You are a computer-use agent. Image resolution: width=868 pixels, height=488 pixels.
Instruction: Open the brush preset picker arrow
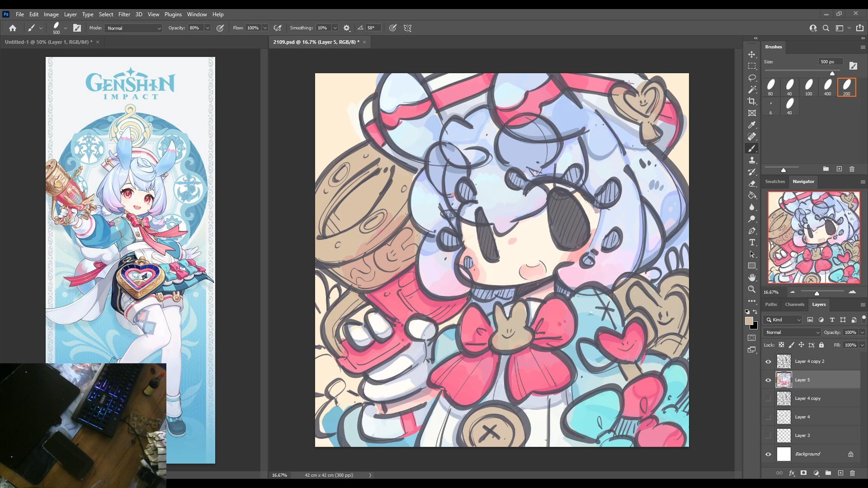point(66,28)
